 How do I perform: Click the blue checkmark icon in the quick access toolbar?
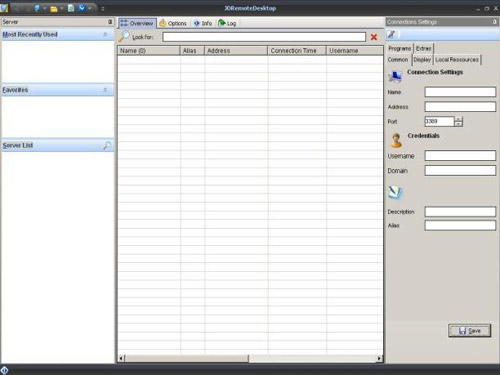[x=82, y=8]
